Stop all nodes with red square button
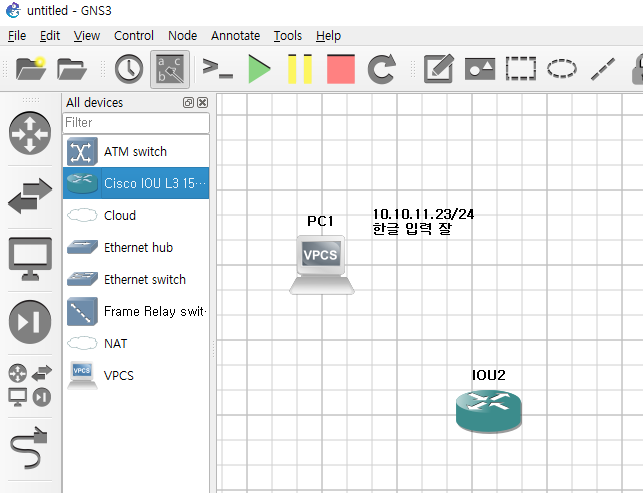The width and height of the screenshot is (643, 493). (341, 69)
